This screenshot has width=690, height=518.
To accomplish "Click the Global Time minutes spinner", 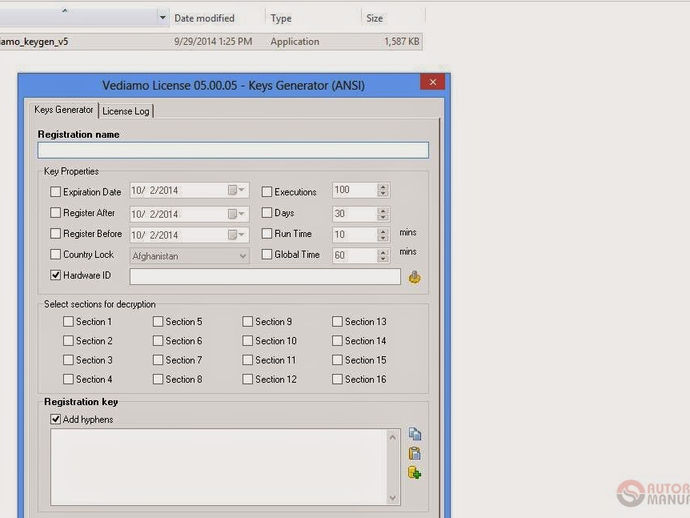I will tap(383, 255).
